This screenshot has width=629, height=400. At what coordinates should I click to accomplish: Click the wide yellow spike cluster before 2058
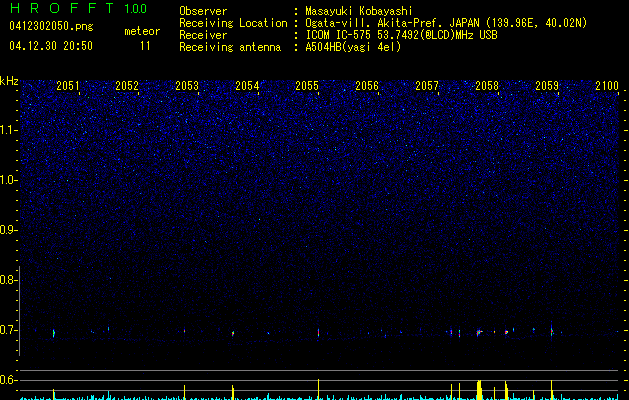click(x=479, y=390)
